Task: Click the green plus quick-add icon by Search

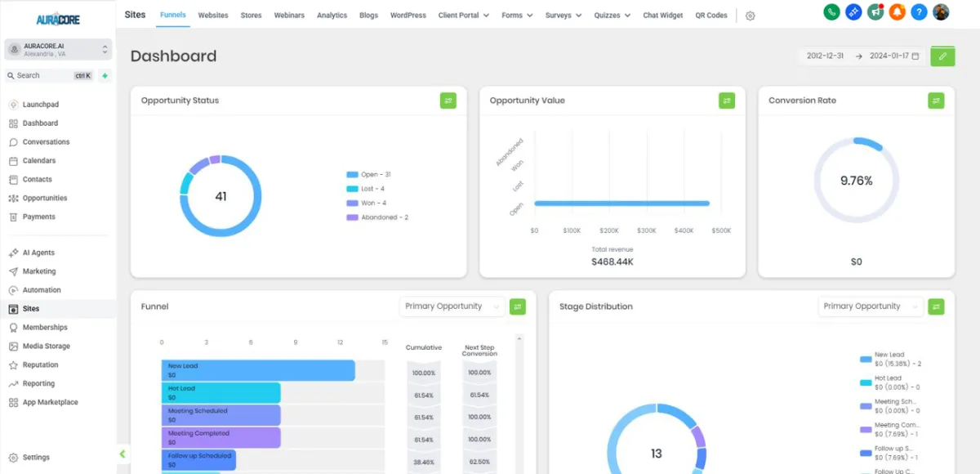Action: click(x=105, y=75)
